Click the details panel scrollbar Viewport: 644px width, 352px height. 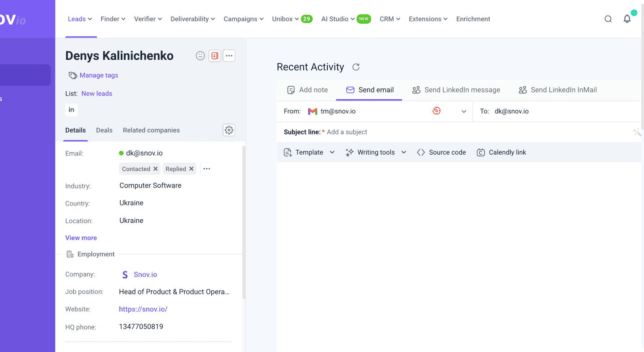pyautogui.click(x=244, y=222)
